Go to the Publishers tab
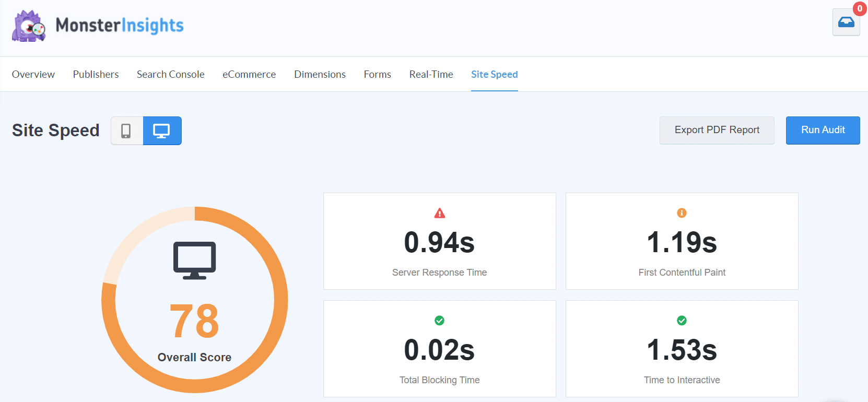Viewport: 868px width, 402px height. tap(96, 74)
